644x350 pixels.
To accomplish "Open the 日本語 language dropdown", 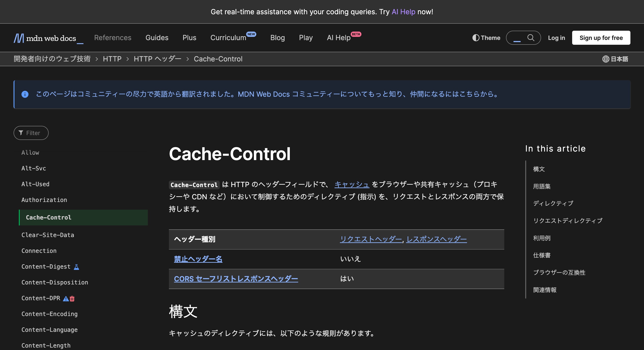I will click(x=619, y=59).
